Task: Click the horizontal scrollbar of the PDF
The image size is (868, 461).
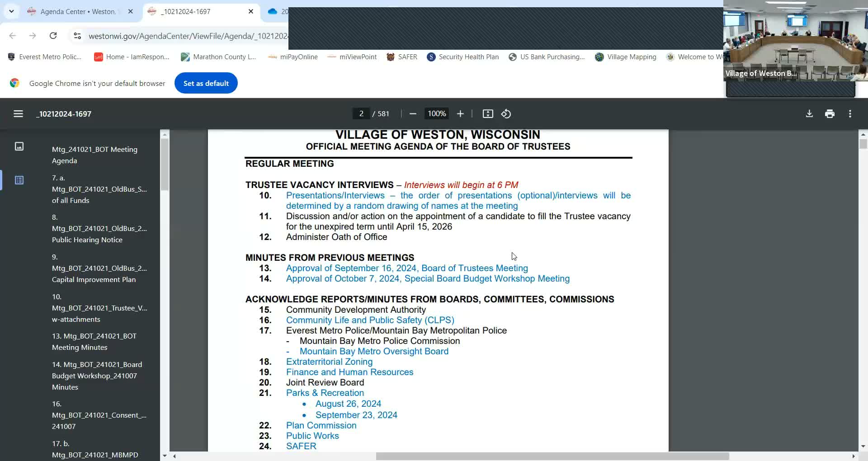Action: pos(552,456)
